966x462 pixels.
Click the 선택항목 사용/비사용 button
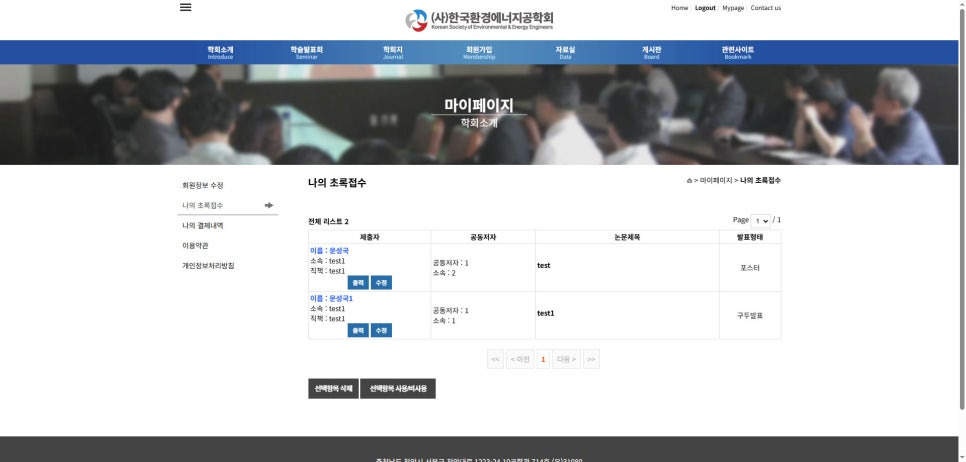[x=398, y=389]
